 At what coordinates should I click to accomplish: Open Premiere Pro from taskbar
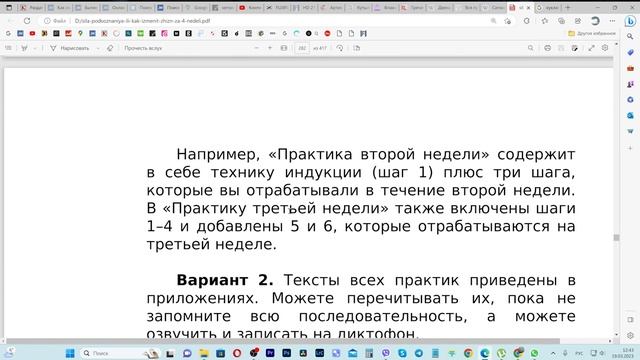click(270, 353)
